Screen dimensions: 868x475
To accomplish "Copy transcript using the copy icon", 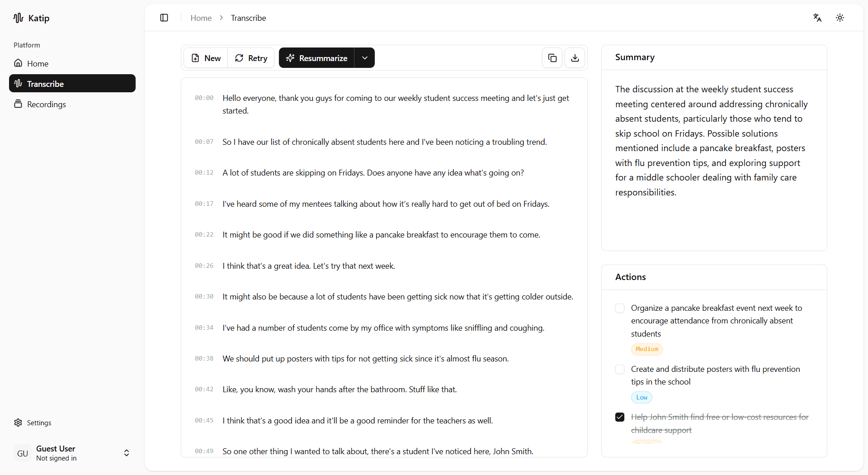I will [552, 58].
